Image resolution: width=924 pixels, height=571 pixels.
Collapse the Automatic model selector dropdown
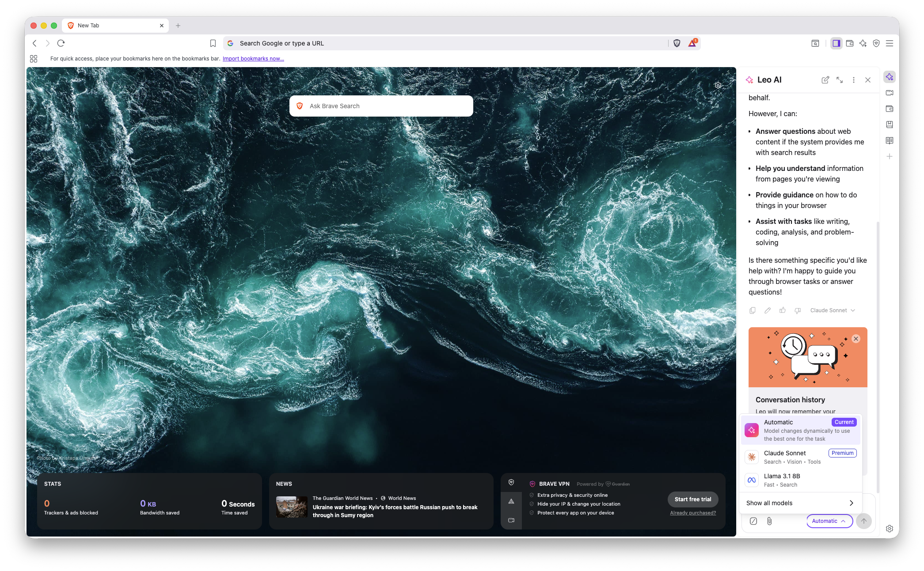click(829, 521)
